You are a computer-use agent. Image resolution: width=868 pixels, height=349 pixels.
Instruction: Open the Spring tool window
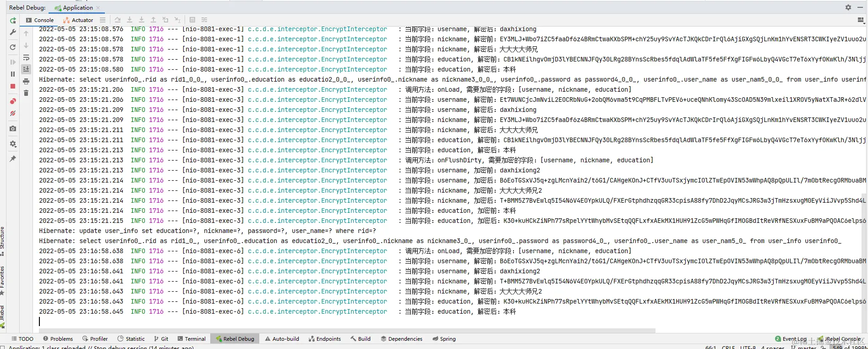coord(444,339)
